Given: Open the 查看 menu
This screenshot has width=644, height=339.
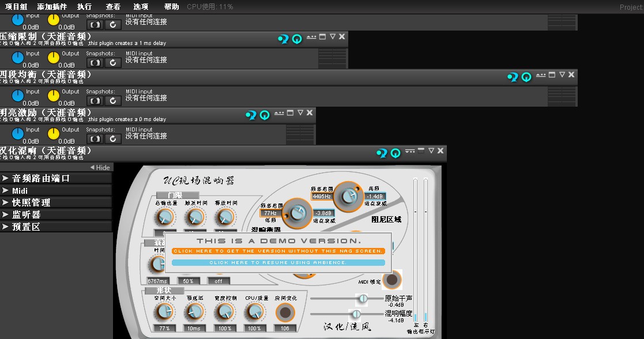Looking at the screenshot, I should [113, 6].
